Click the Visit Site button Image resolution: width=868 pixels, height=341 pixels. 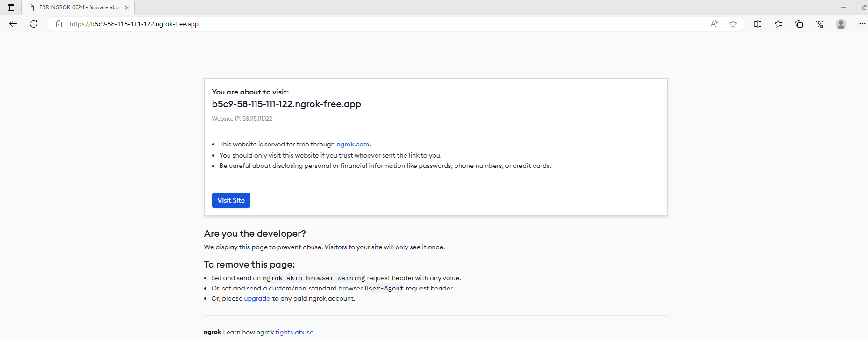[x=231, y=200]
